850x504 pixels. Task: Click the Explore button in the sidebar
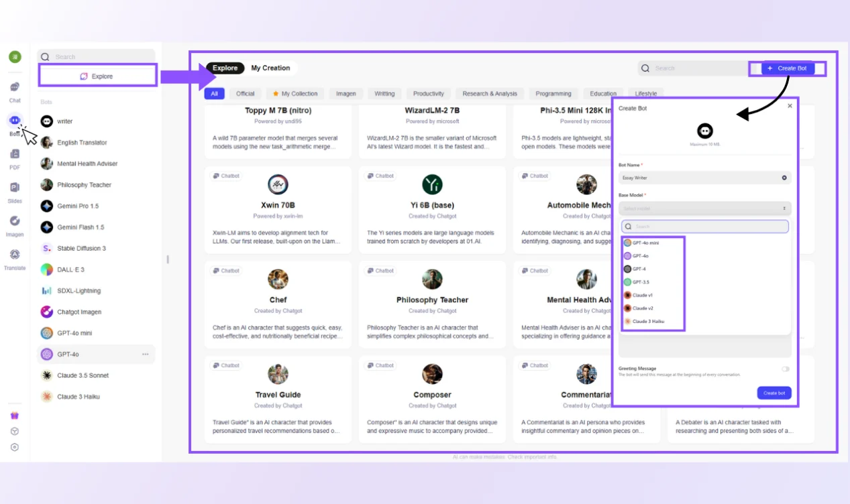(x=97, y=76)
